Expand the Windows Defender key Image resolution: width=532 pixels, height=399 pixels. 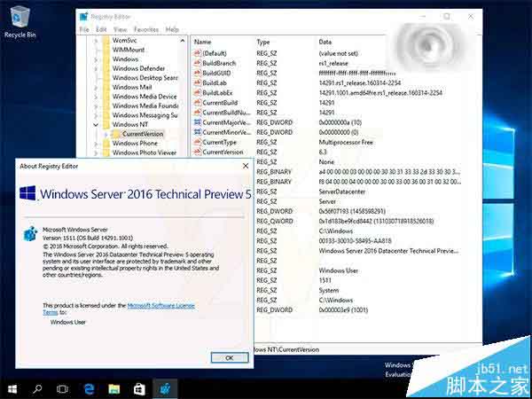pyautogui.click(x=96, y=68)
